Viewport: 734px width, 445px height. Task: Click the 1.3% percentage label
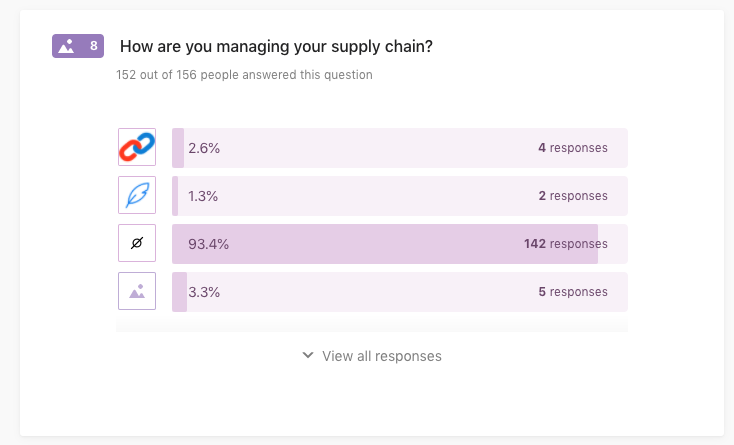pyautogui.click(x=203, y=196)
